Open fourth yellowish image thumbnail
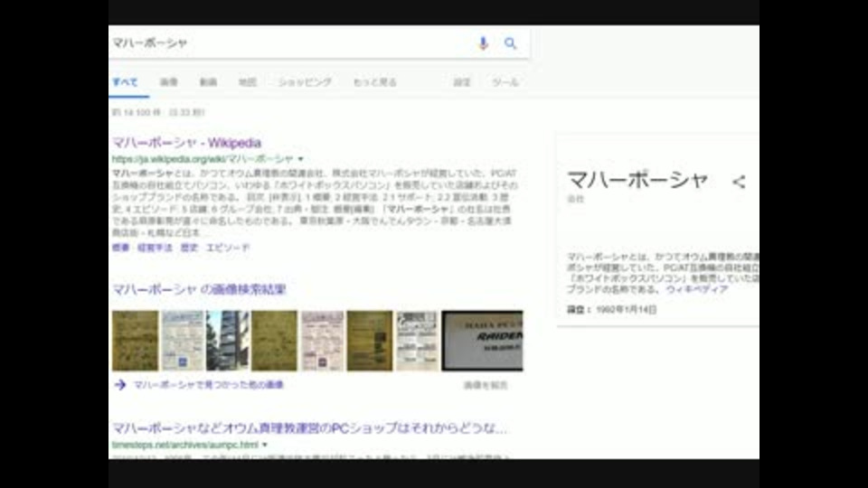Viewport: 868px width, 488px height. pos(275,341)
